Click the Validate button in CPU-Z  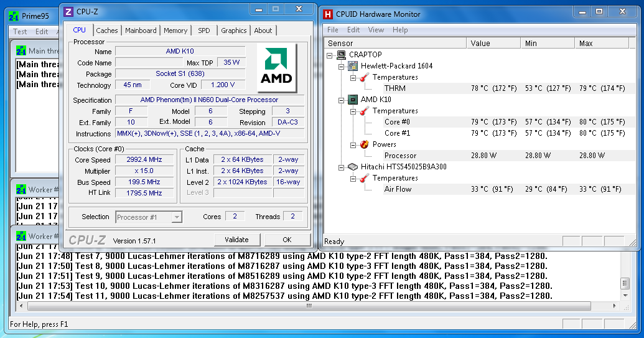pos(237,240)
